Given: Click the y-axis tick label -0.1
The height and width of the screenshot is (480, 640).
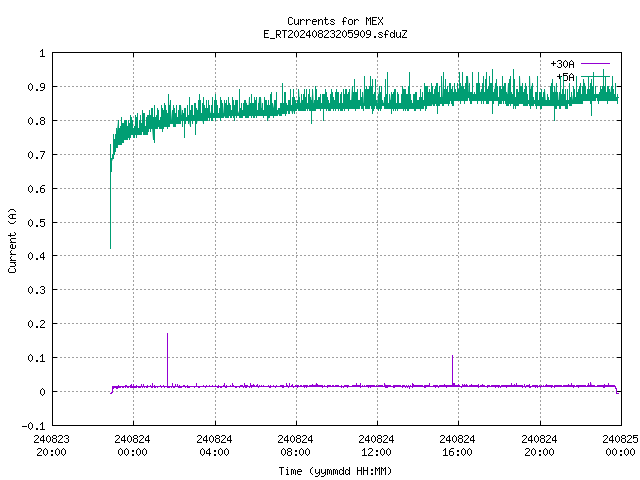Looking at the screenshot, I should pyautogui.click(x=33, y=426).
